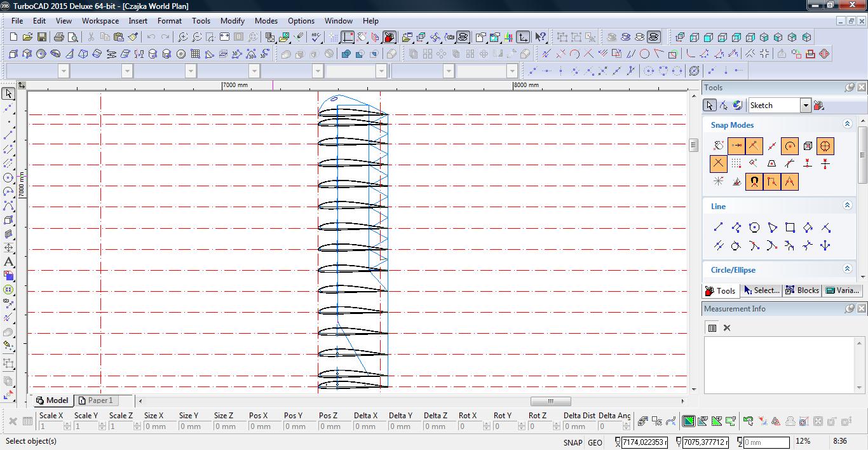868x450 pixels.
Task: Click the Zoom In magnifier icon
Action: click(x=183, y=37)
